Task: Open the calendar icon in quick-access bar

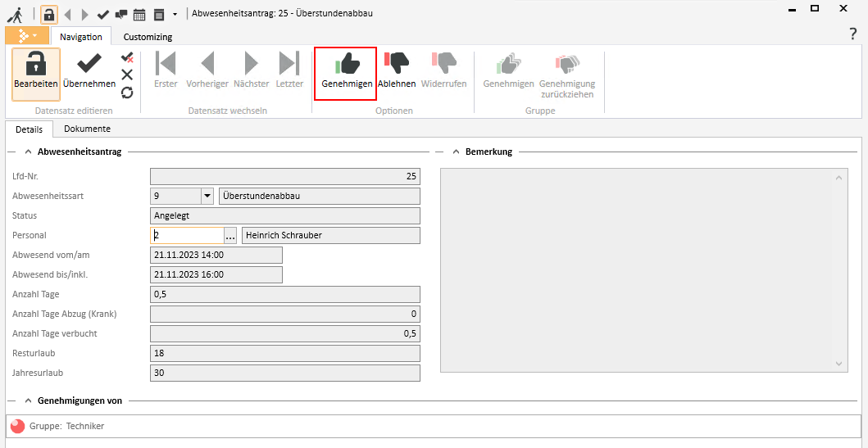Action: tap(139, 15)
